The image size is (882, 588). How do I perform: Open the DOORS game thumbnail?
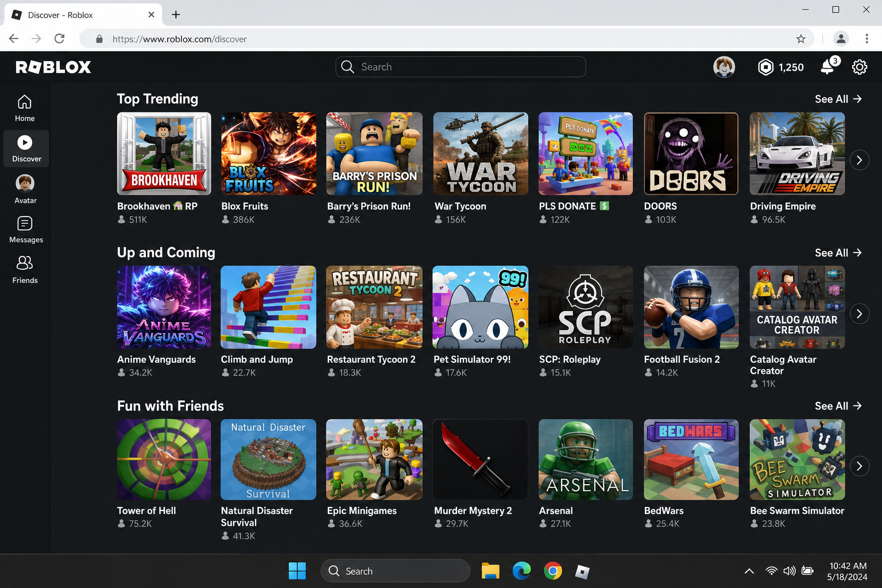click(691, 153)
